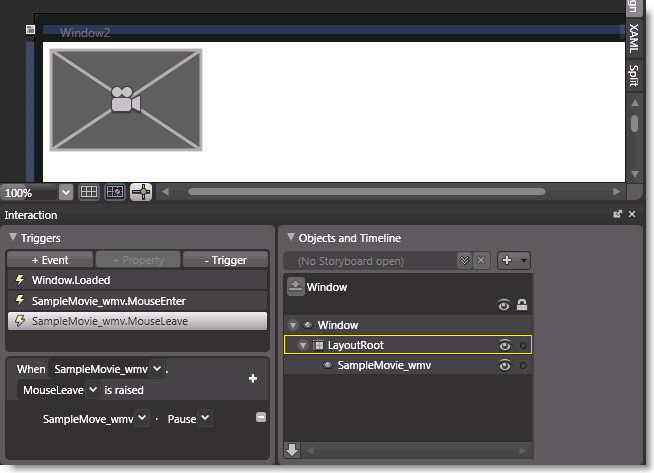Click the artboard vertical scrollbar thumb
The width and height of the screenshot is (654, 473).
[x=635, y=123]
